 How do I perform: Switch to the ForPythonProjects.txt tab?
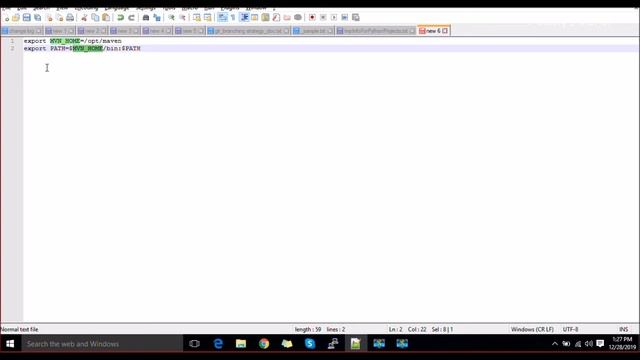pyautogui.click(x=375, y=31)
